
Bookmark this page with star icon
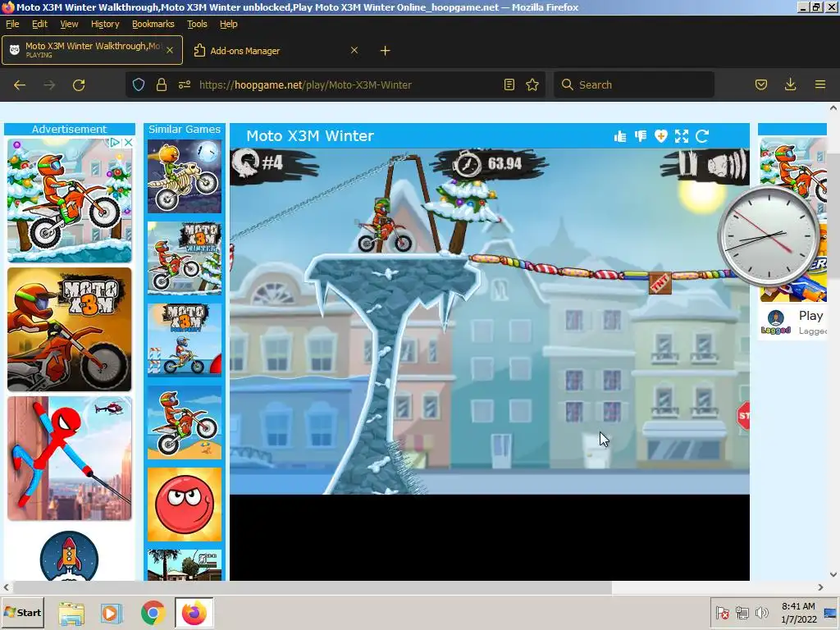point(532,84)
